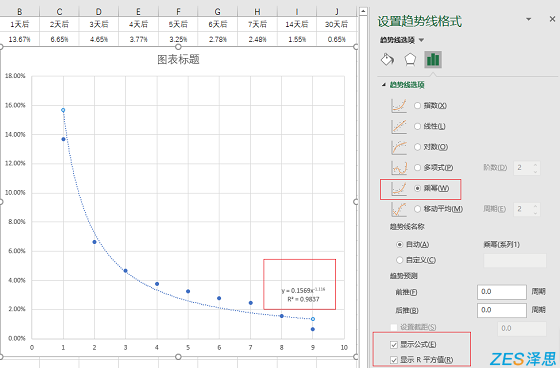Select the trendline equation label y = 0.1569x

[x=303, y=290]
